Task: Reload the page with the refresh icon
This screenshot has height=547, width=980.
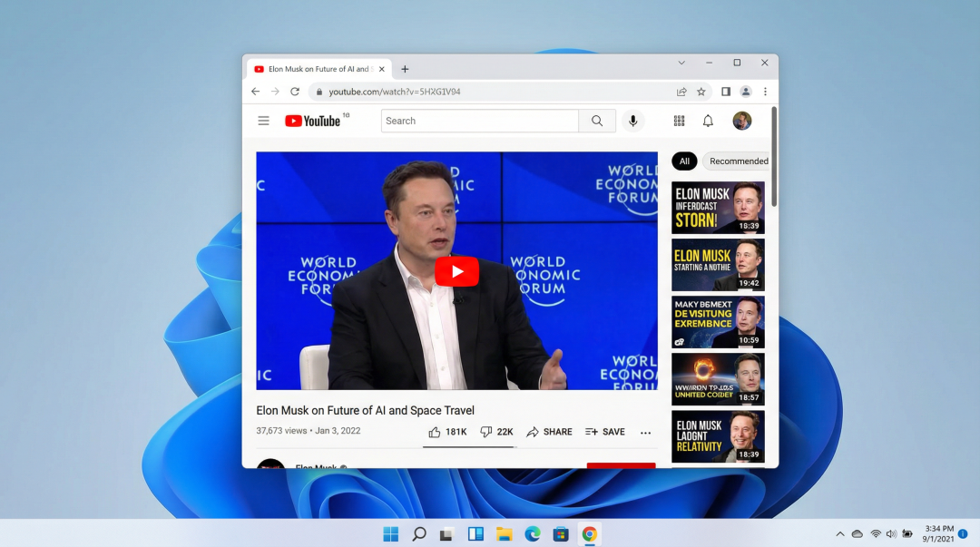Action: click(x=295, y=92)
